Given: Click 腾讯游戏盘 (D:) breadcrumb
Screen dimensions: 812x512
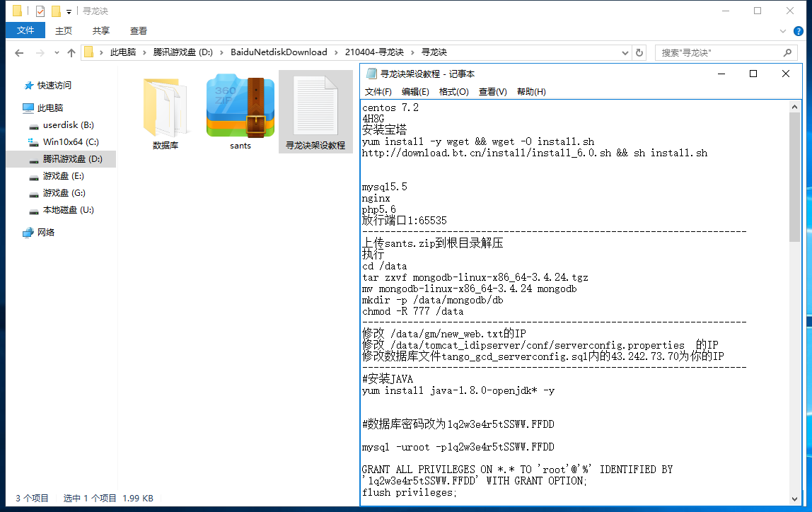Looking at the screenshot, I should (182, 52).
